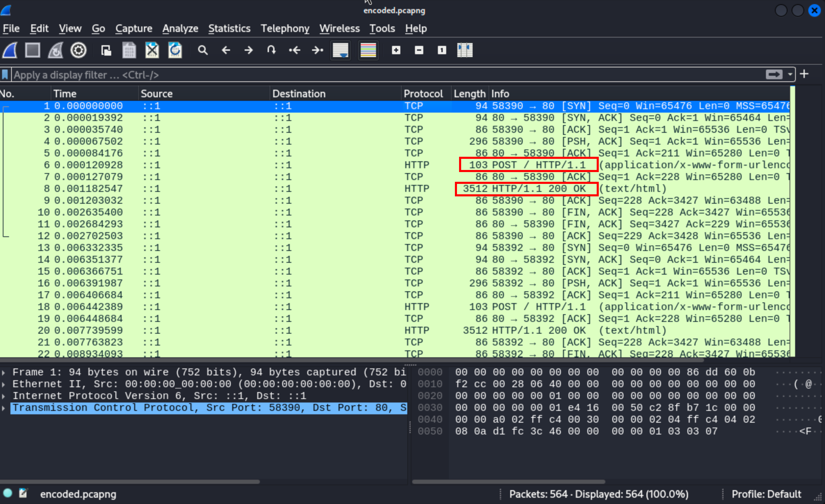Expand Transmission Control Protocol details row
Screen dimensions: 825x504
click(x=3, y=408)
